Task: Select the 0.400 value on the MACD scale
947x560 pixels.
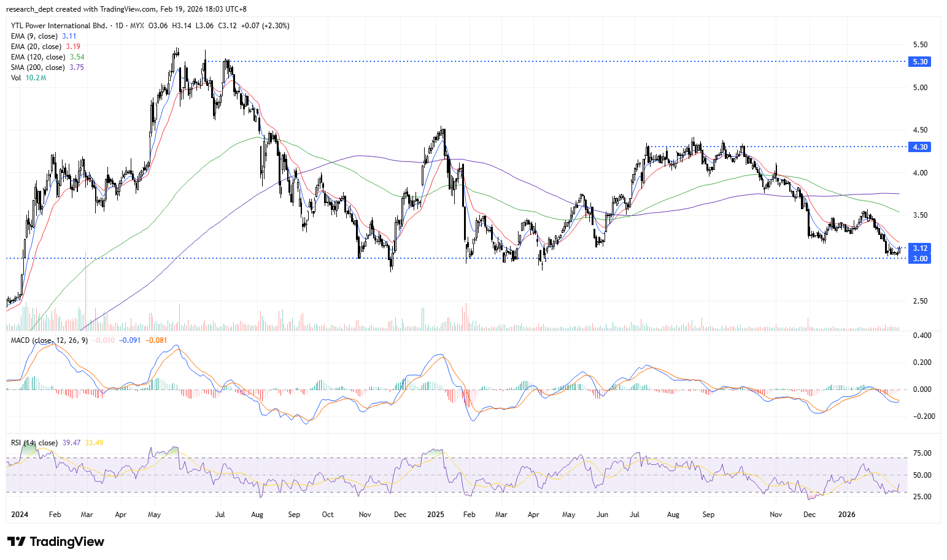Action: click(x=922, y=336)
